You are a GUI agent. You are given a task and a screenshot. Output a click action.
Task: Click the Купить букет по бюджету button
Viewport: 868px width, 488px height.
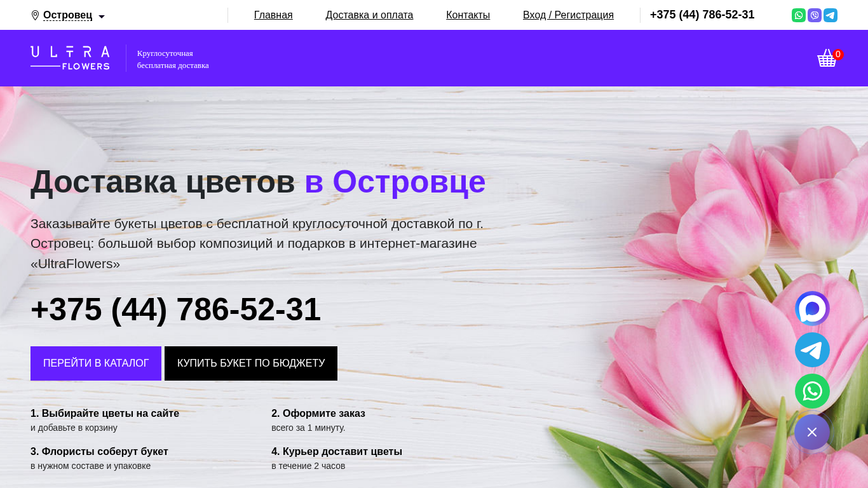pos(251,363)
